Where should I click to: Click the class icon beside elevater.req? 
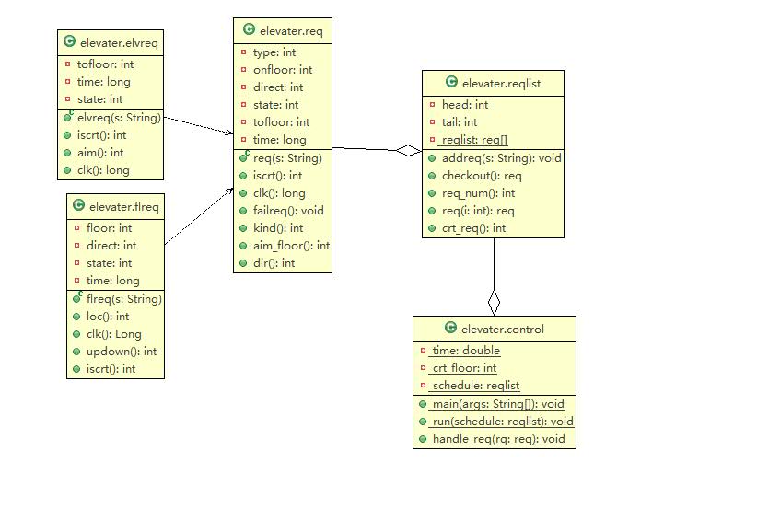pos(249,29)
